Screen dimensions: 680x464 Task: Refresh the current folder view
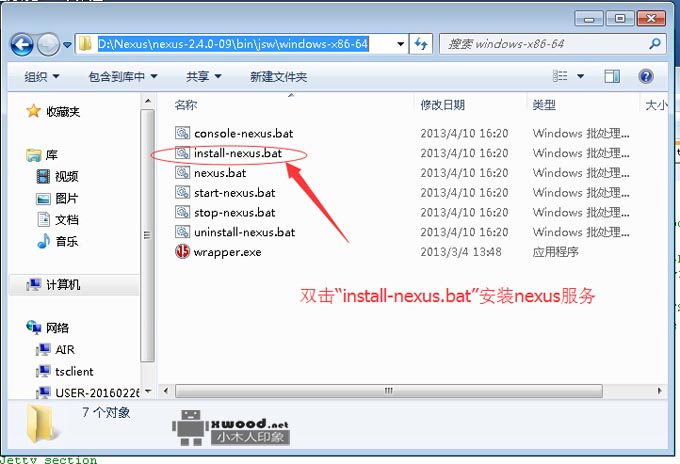coord(421,44)
